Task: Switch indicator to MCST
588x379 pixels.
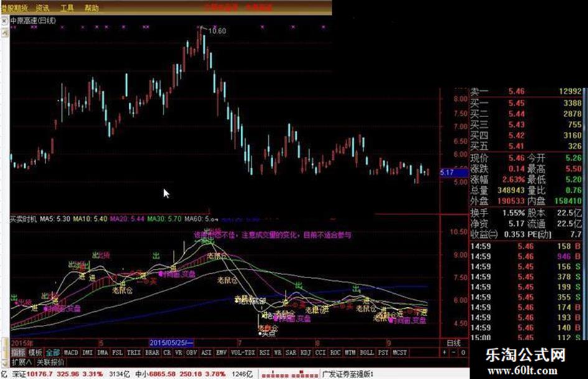Action: [399, 352]
